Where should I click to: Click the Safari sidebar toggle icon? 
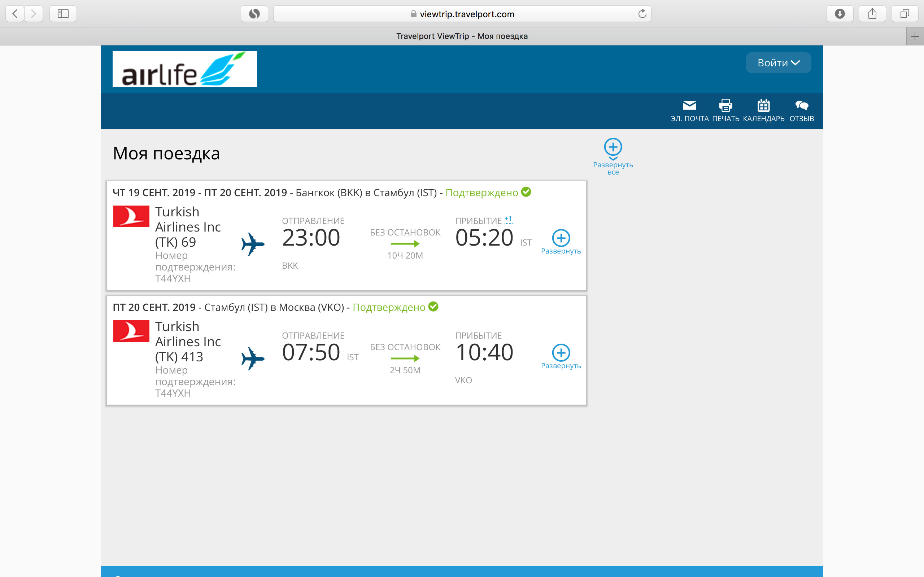63,14
